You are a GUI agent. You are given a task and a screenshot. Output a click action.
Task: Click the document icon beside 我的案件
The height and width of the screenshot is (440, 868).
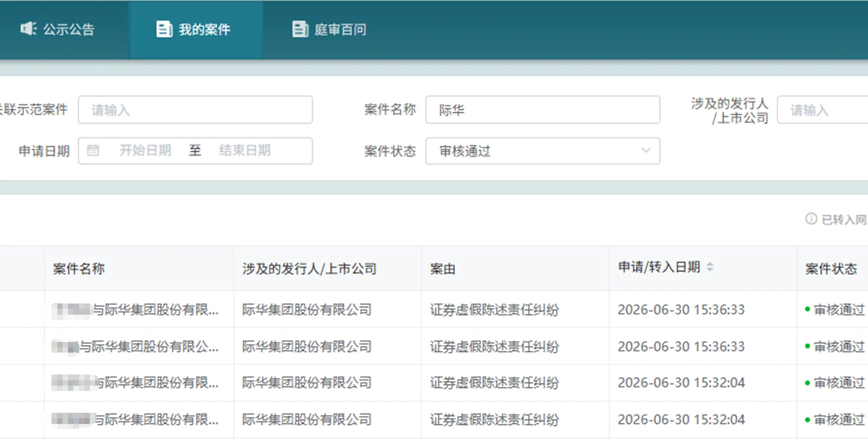coord(164,29)
